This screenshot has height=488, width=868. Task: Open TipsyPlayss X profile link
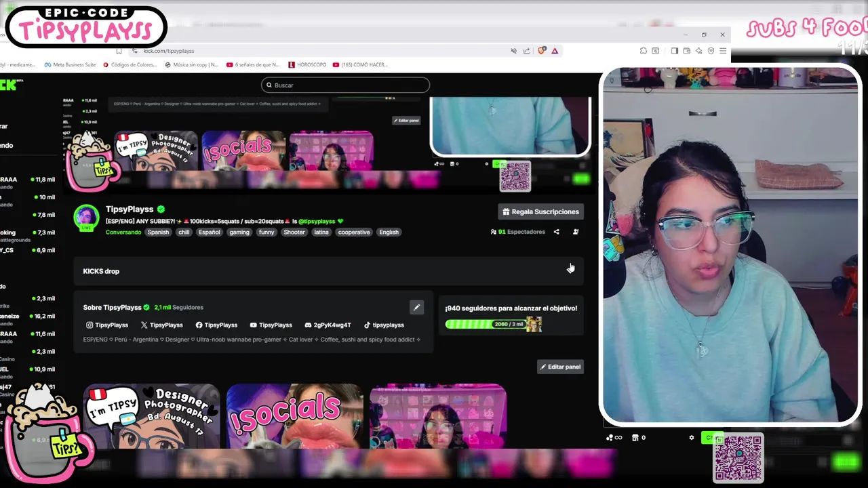pyautogui.click(x=161, y=325)
